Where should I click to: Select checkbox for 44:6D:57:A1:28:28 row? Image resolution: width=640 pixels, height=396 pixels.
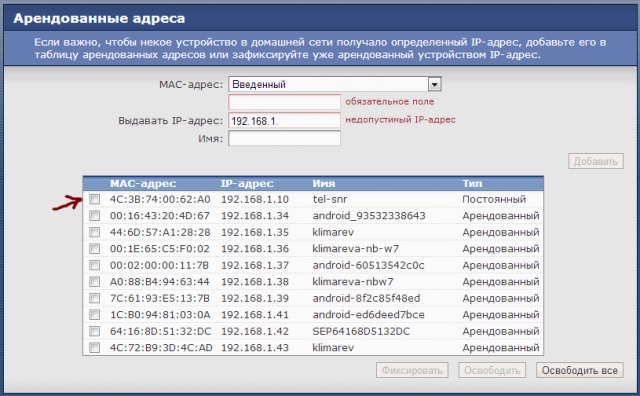point(94,232)
